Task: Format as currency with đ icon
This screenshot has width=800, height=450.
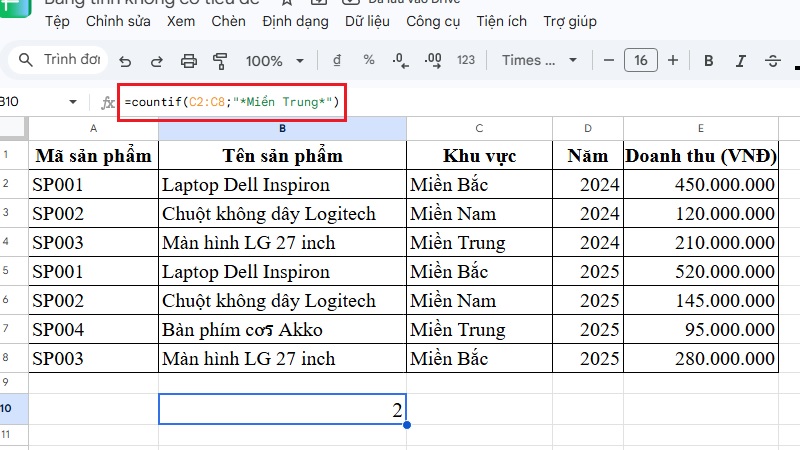Action: [337, 60]
